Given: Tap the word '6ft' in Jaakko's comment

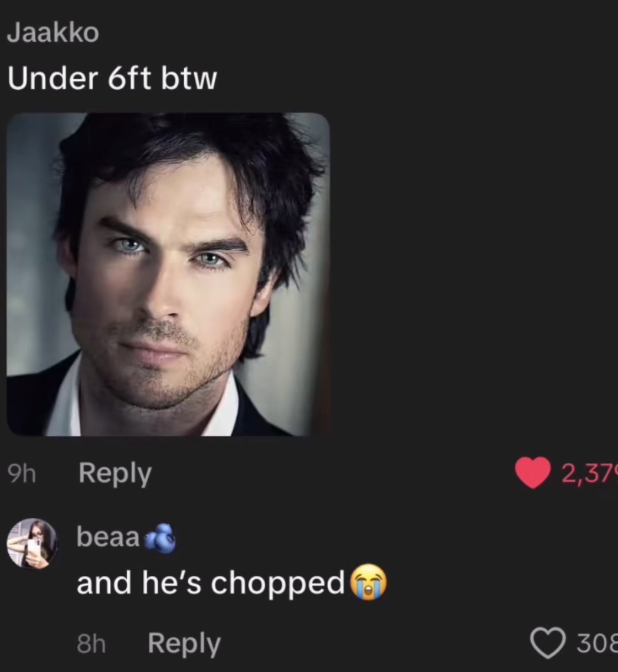Looking at the screenshot, I should (x=129, y=78).
